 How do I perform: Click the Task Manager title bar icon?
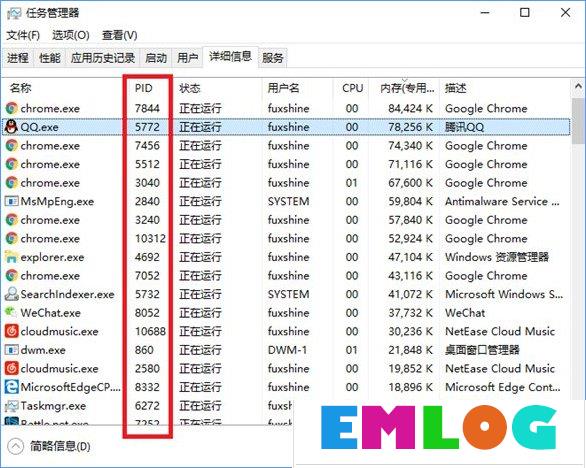pos(14,13)
